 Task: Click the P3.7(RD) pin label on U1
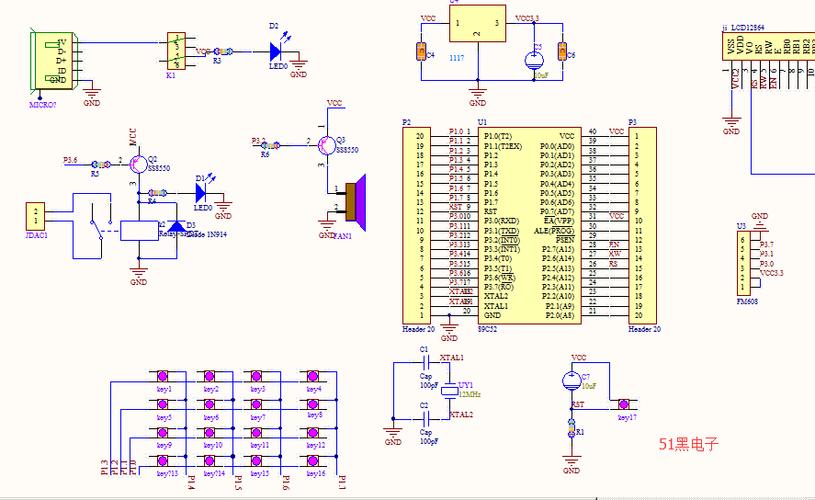coord(499,287)
